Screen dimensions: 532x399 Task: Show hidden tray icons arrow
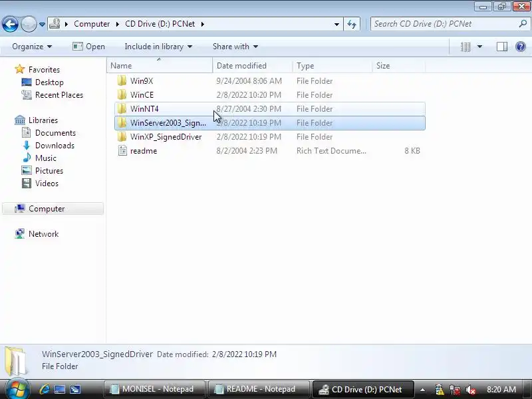(422, 390)
